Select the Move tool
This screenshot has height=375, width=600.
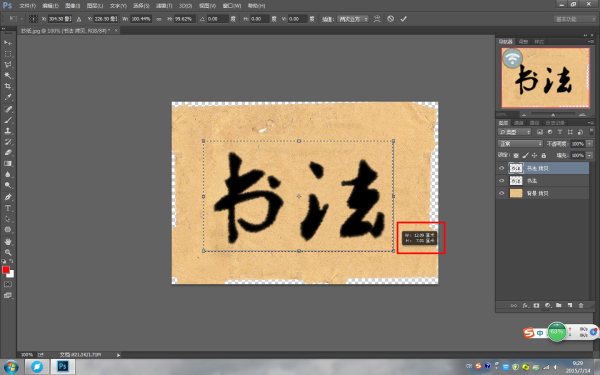point(8,42)
